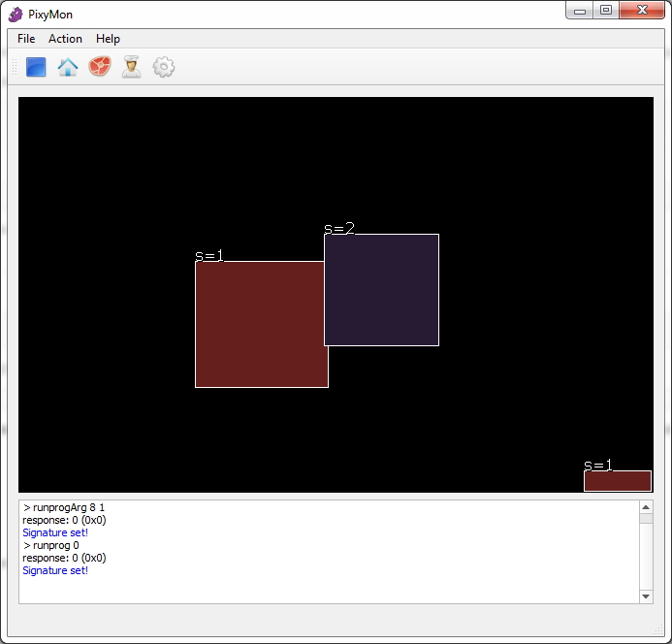Click the first 'Signature set!' message

tap(55, 532)
